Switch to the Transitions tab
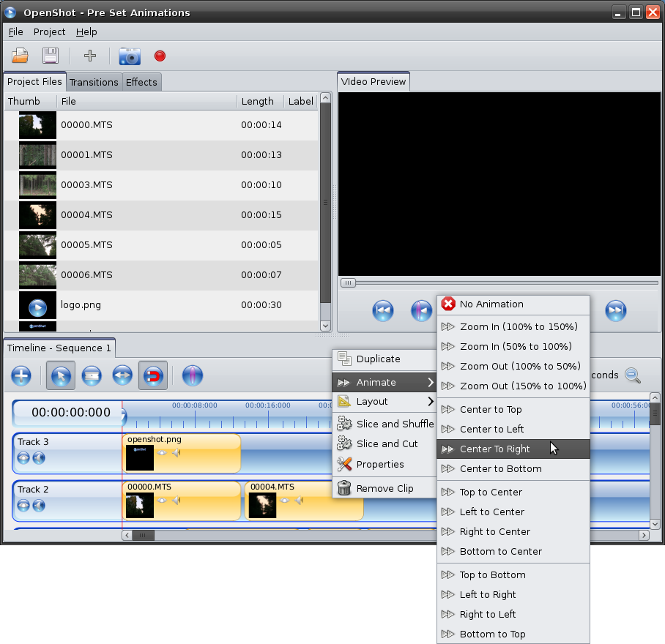Viewport: 665px width, 644px height. [x=94, y=82]
